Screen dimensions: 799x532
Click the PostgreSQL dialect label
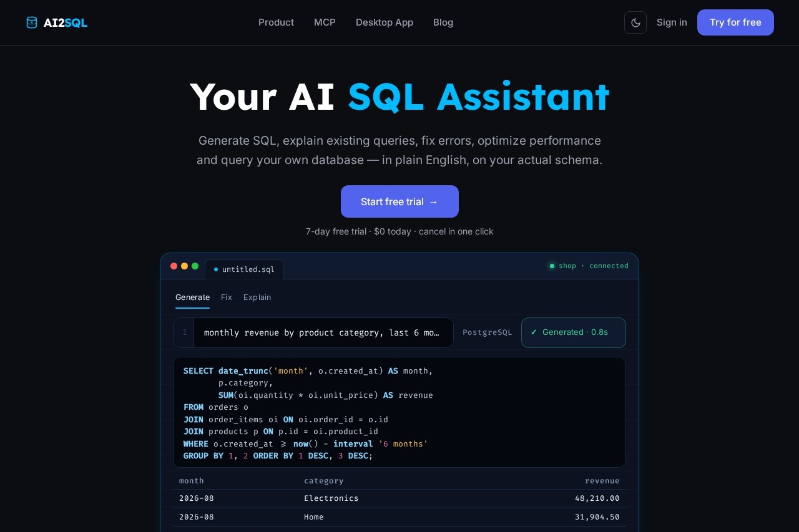click(488, 332)
